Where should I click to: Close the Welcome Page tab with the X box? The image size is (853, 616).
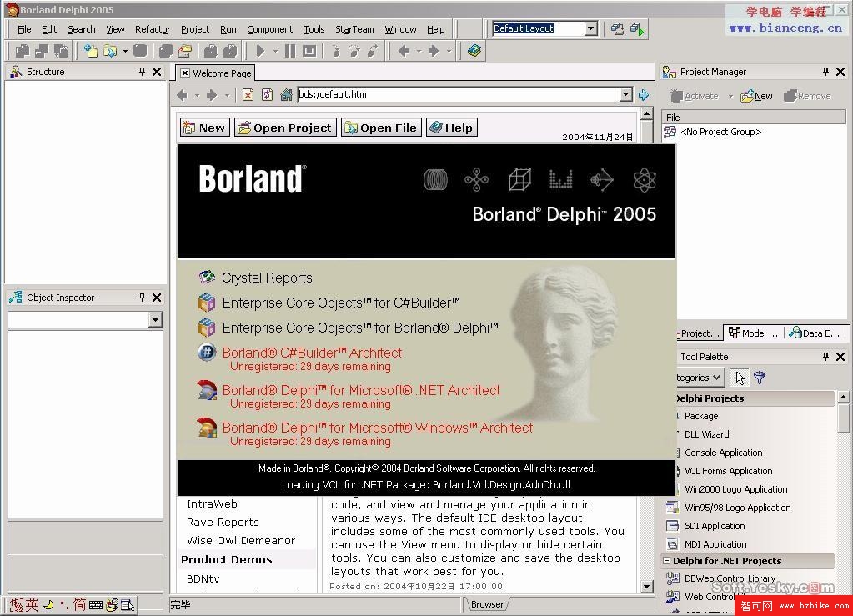(x=185, y=73)
